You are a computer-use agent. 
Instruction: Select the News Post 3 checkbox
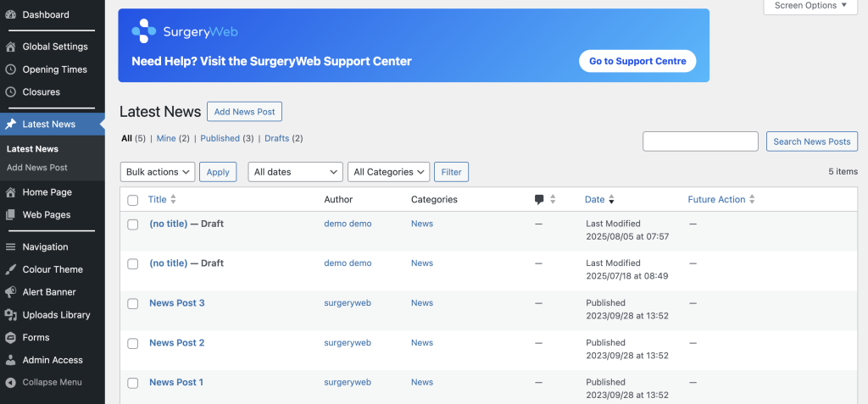(x=133, y=304)
